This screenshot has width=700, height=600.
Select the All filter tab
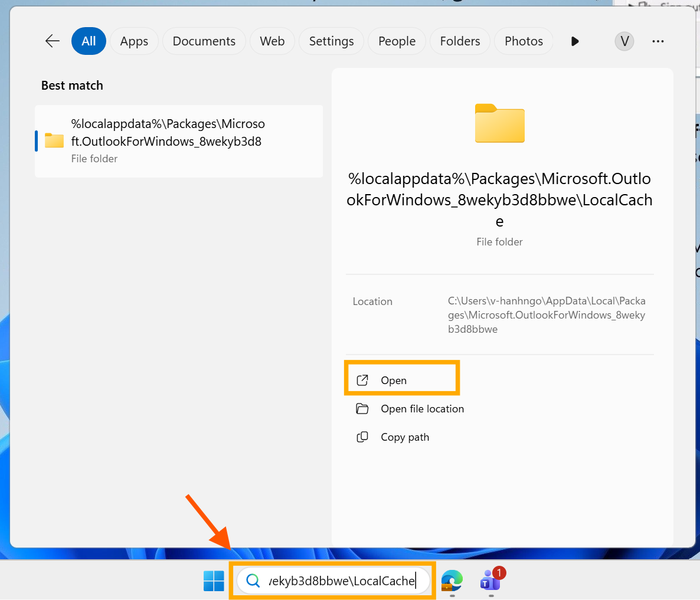[x=89, y=41]
